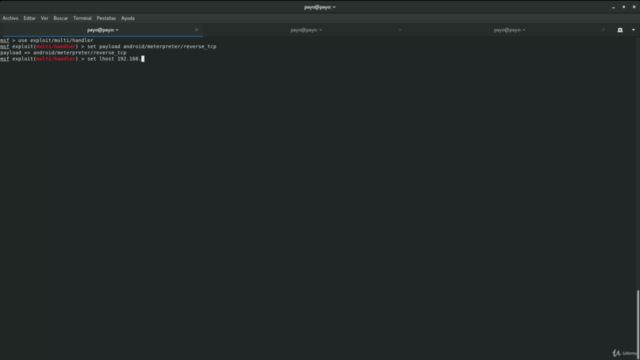Close the third terminal tab
The height and width of the screenshot is (360, 640).
(x=603, y=30)
